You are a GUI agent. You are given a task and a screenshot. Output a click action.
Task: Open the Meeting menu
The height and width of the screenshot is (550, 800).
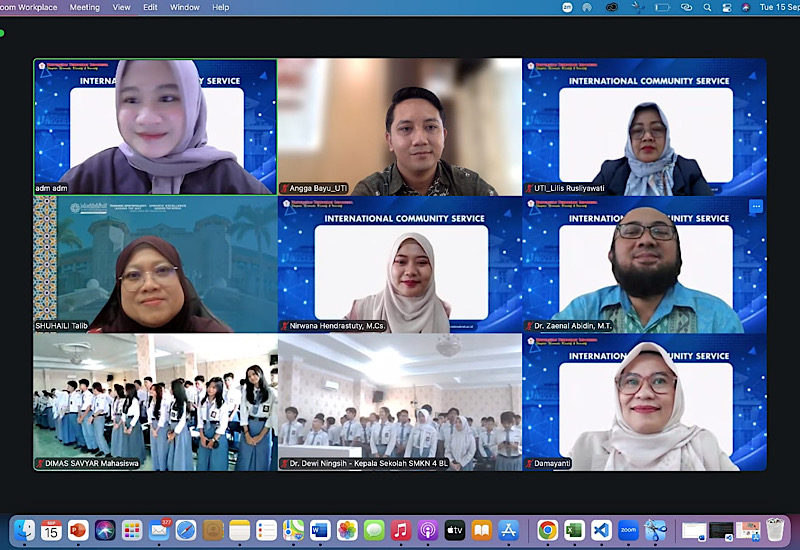click(84, 7)
